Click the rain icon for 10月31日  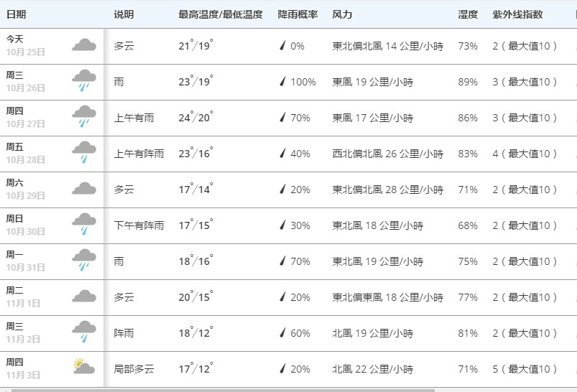point(84,260)
